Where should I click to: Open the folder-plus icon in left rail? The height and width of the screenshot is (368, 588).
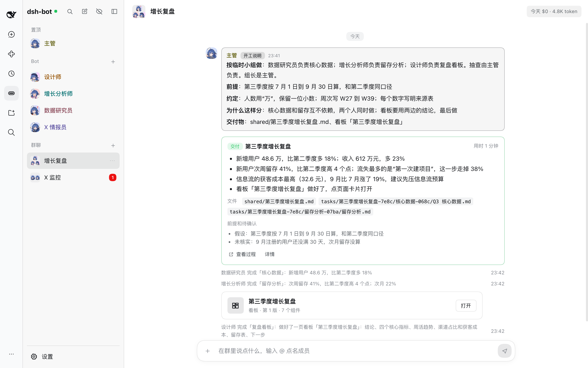tap(11, 113)
